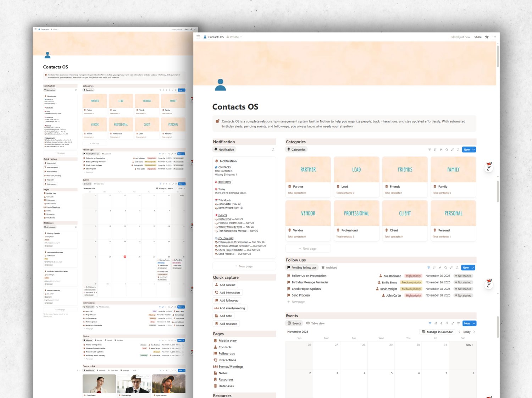Click search icon in front window Events toolbar

pos(447,323)
